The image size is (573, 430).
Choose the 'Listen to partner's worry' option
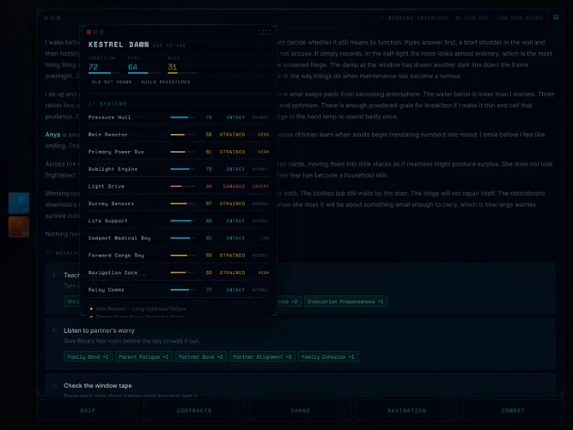point(300,344)
